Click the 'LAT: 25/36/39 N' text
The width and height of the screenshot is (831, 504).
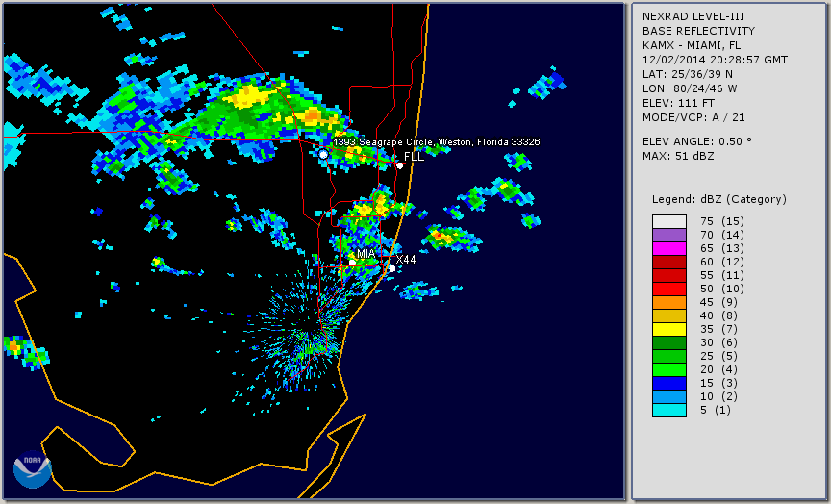coord(688,74)
